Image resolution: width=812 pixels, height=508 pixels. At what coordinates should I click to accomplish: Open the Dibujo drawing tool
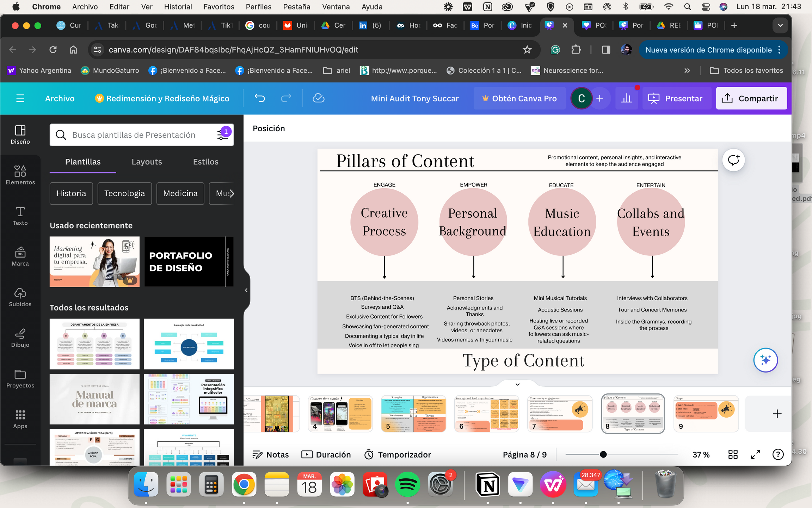tap(20, 338)
